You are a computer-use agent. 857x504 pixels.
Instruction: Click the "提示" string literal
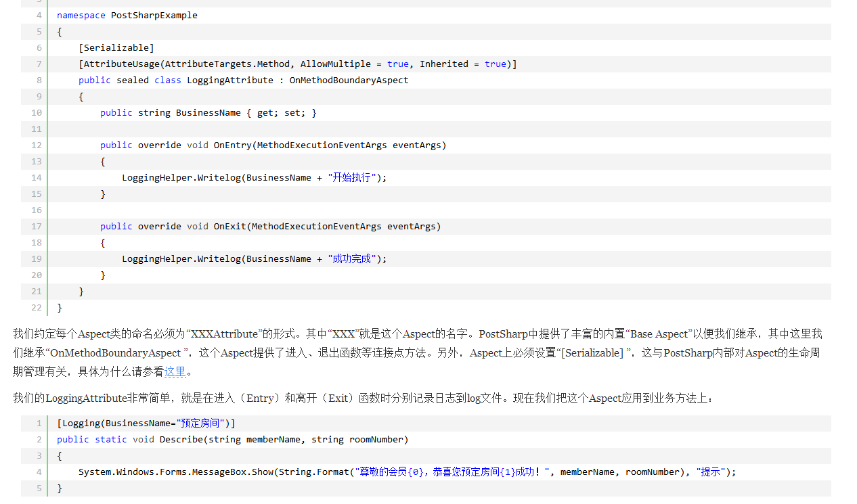click(711, 472)
